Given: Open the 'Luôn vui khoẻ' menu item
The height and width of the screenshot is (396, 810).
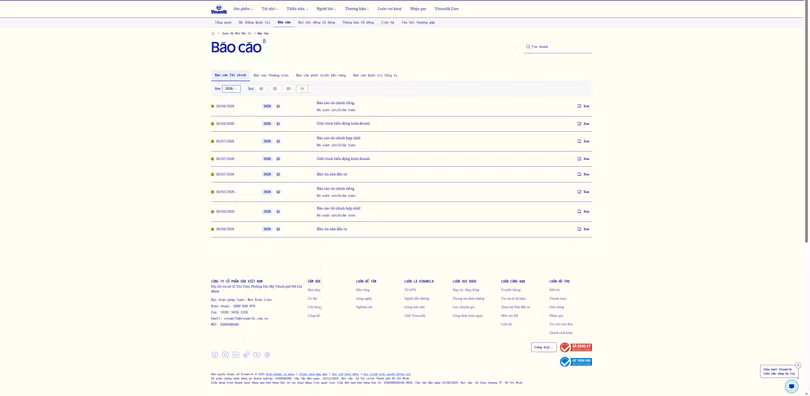Looking at the screenshot, I should (390, 9).
